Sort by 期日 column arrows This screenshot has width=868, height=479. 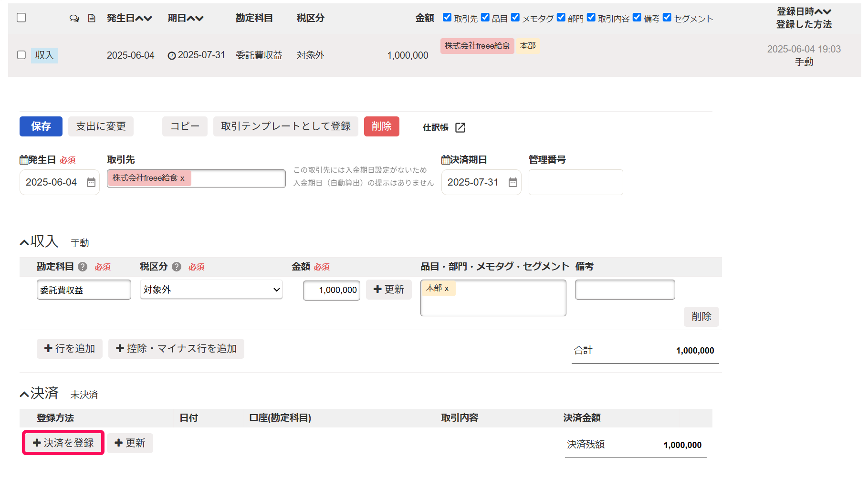click(x=195, y=18)
